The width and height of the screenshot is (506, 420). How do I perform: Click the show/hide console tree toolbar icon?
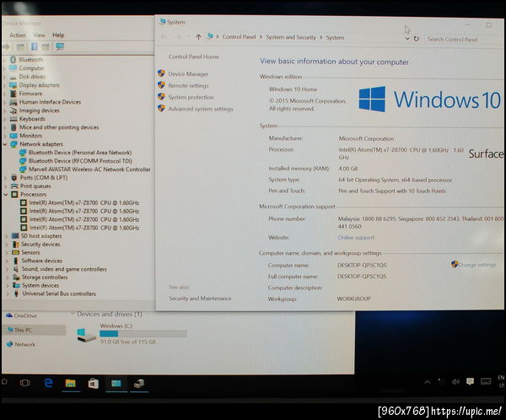20,47
